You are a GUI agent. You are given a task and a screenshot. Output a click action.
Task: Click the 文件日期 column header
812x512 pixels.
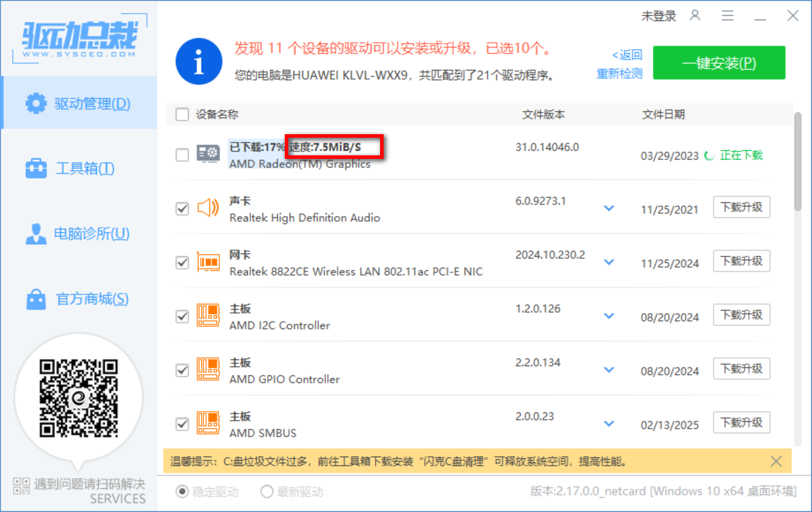tap(664, 114)
